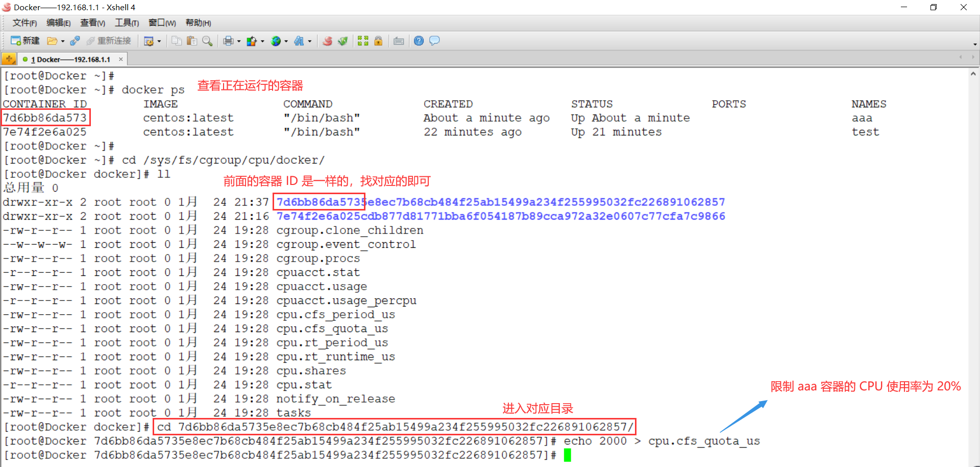Viewport: 980px width, 467px height.
Task: Click directory name starting 7d6bb86da5735e8ec
Action: coord(501,202)
